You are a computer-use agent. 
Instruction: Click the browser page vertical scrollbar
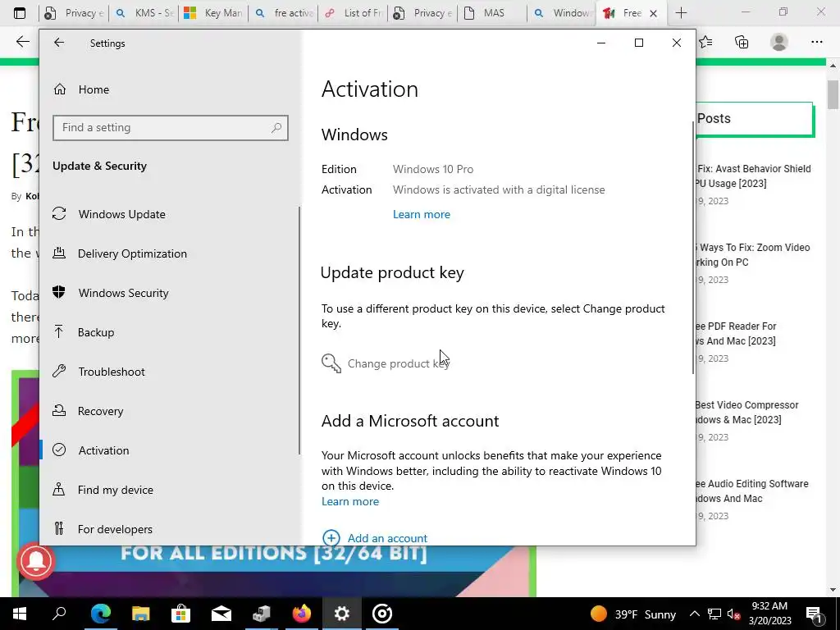(833, 94)
